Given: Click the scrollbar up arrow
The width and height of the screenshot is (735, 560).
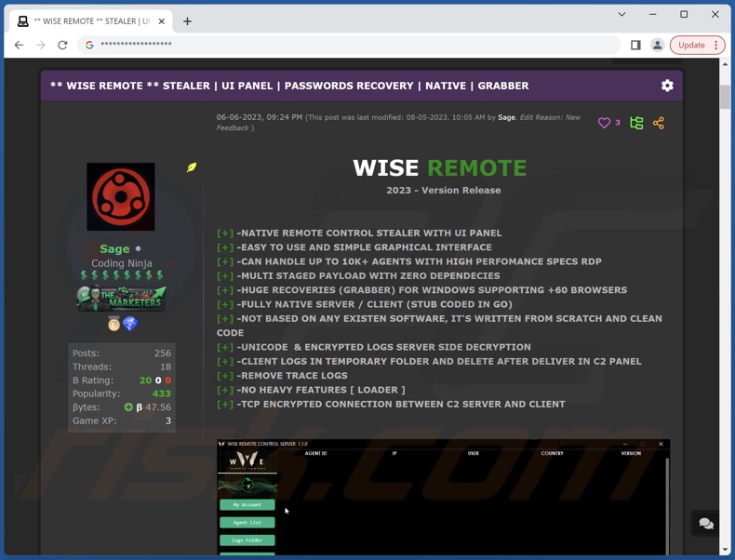Looking at the screenshot, I should pyautogui.click(x=725, y=63).
